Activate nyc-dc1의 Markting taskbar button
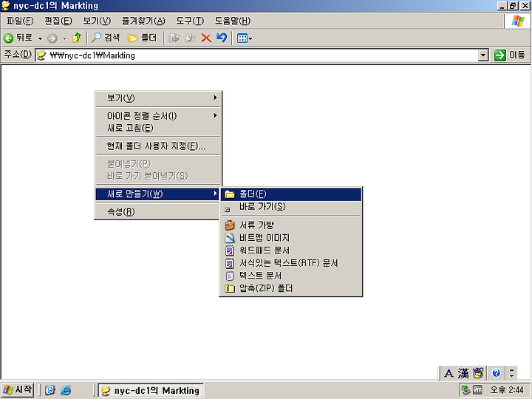 pyautogui.click(x=151, y=391)
